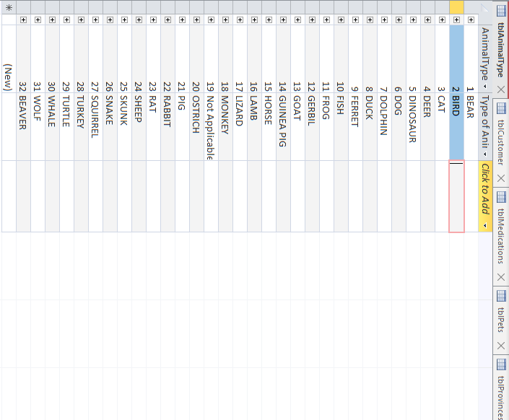
Task: Expand the GERBIL row plus box
Action: [x=313, y=19]
